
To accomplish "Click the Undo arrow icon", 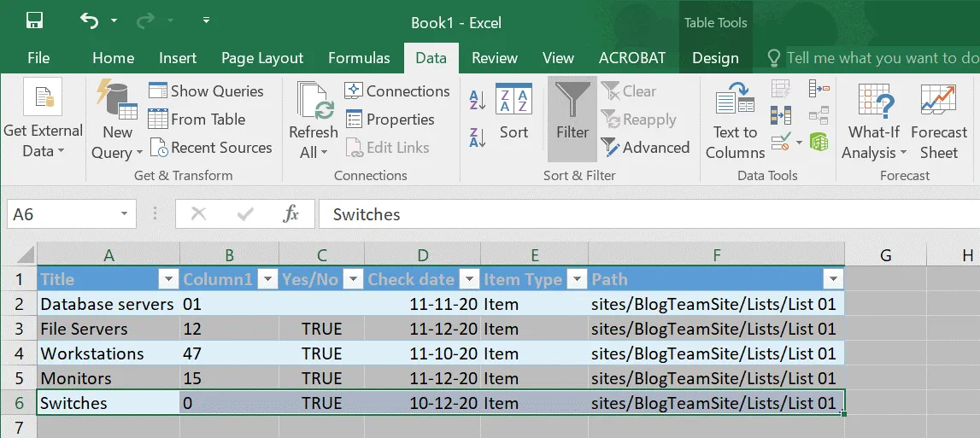I will 90,20.
